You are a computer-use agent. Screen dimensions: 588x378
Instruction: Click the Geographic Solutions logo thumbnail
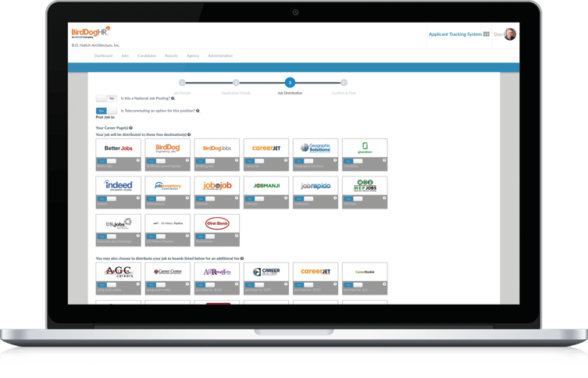pyautogui.click(x=315, y=148)
